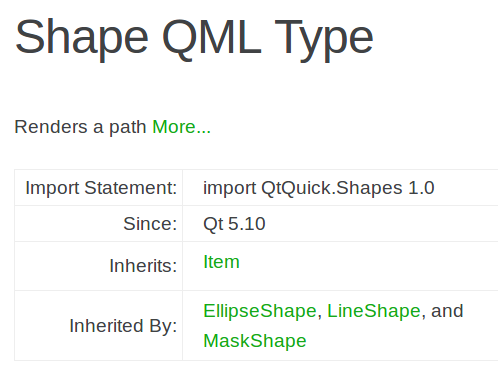
Task: Open the MaskShape type link
Action: coord(255,341)
